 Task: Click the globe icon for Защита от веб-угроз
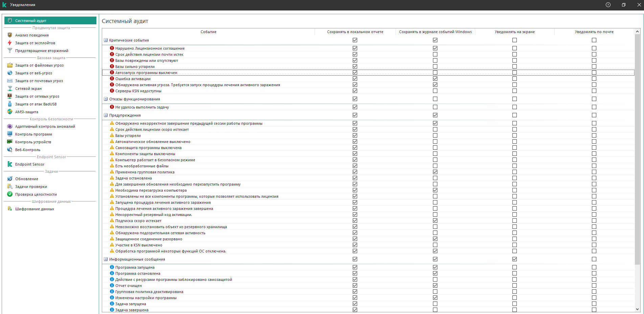coord(10,73)
